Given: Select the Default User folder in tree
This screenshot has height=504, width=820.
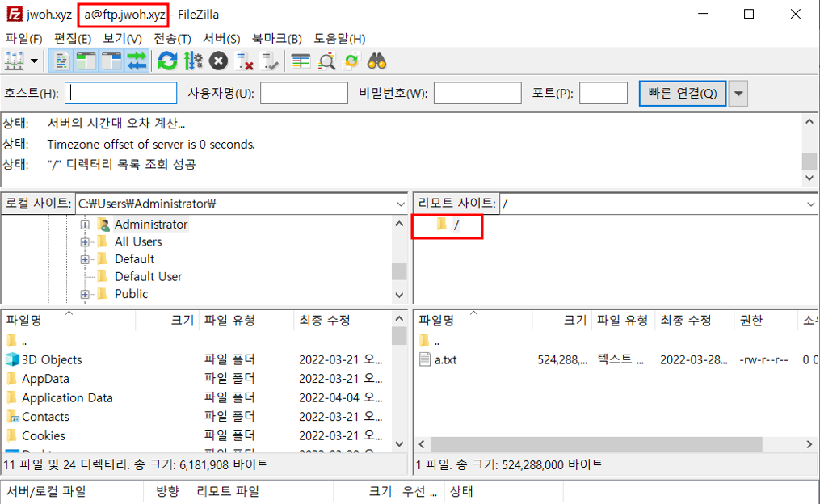Looking at the screenshot, I should pyautogui.click(x=148, y=276).
